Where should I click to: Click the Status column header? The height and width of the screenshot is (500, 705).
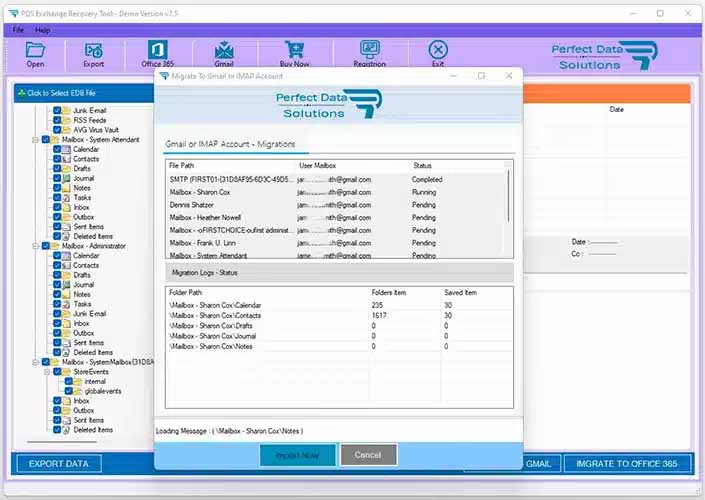[422, 165]
